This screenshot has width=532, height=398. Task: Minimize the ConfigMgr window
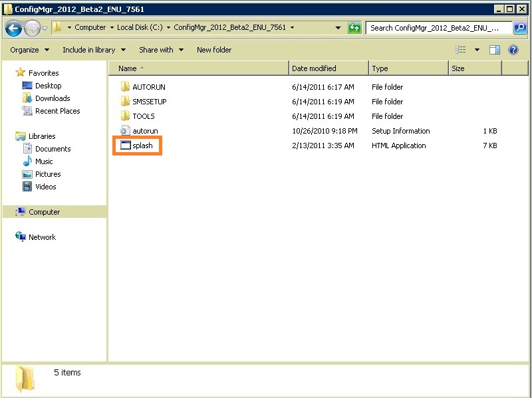click(498, 9)
